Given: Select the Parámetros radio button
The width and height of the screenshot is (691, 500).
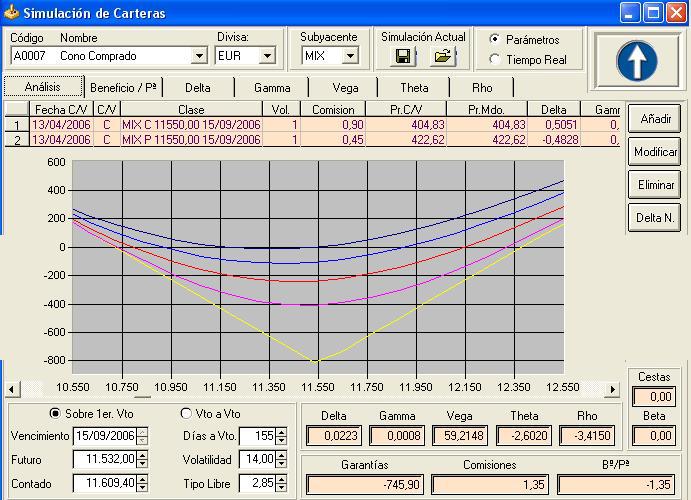Looking at the screenshot, I should (495, 39).
